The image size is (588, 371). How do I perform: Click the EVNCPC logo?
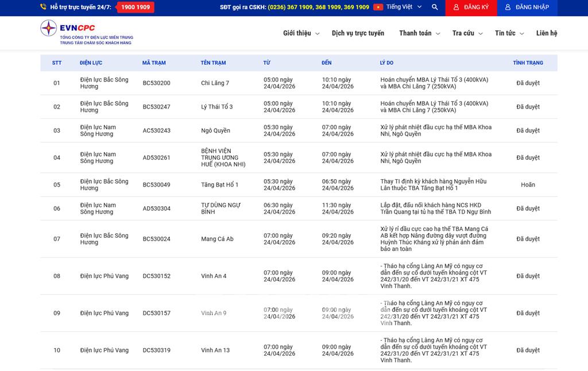coord(86,33)
